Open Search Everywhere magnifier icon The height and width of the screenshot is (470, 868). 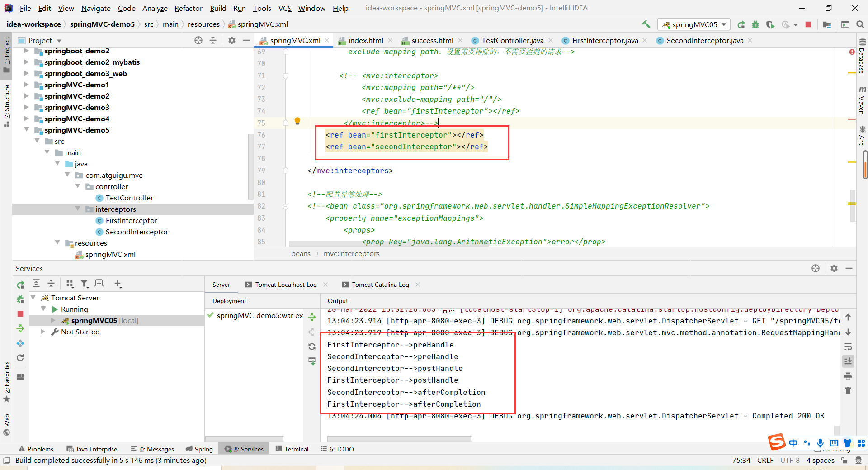click(860, 24)
